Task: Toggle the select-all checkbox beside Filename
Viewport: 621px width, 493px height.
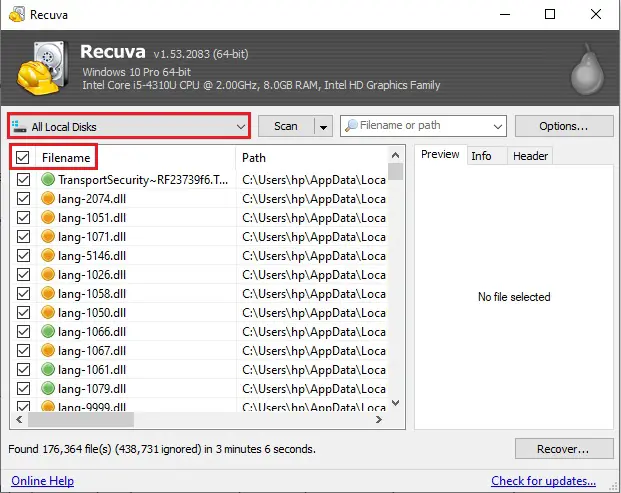Action: [x=23, y=158]
